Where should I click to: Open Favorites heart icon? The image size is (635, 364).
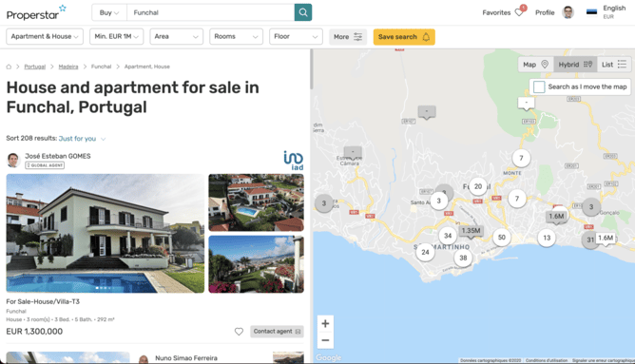(x=519, y=12)
